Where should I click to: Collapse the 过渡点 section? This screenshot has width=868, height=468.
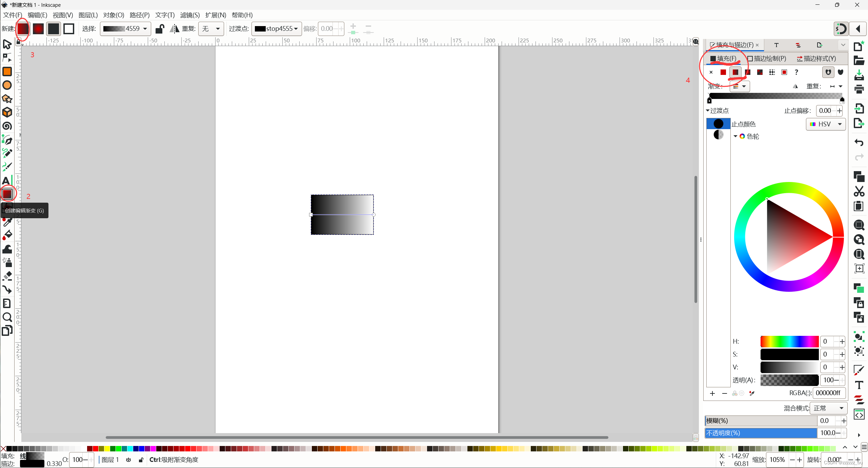708,110
